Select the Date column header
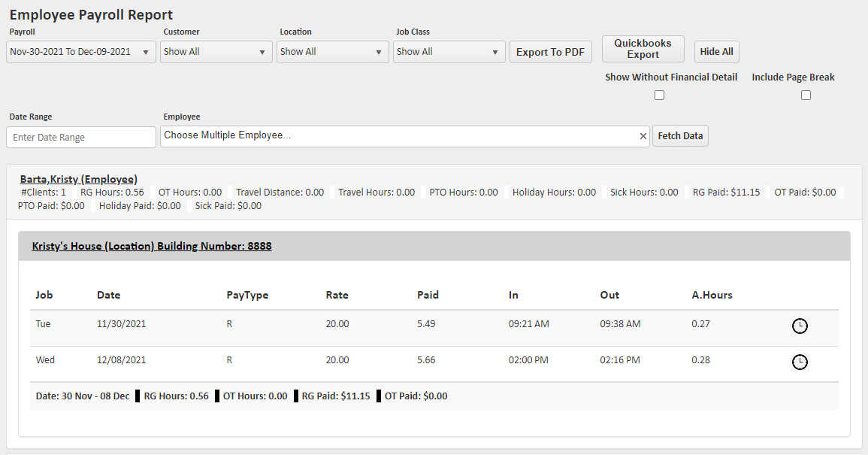868x455 pixels. pyautogui.click(x=108, y=295)
